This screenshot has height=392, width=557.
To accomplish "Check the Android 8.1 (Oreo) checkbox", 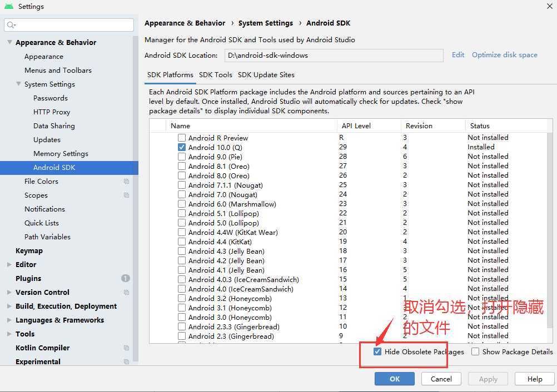I will [182, 166].
